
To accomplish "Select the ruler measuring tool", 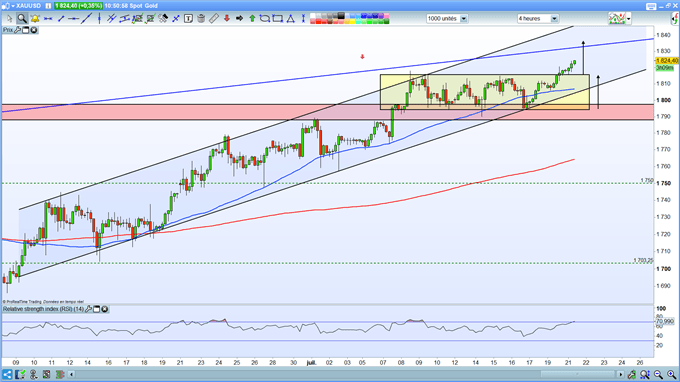I will tap(213, 19).
